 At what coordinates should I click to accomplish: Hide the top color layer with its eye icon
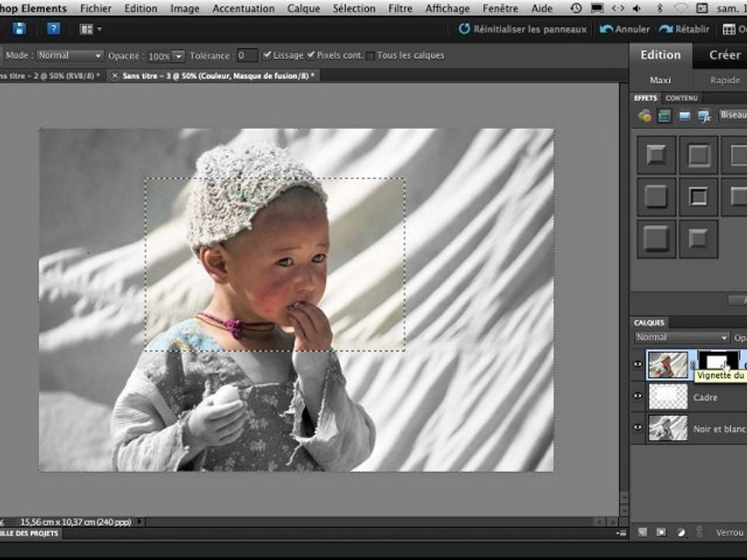pos(637,365)
